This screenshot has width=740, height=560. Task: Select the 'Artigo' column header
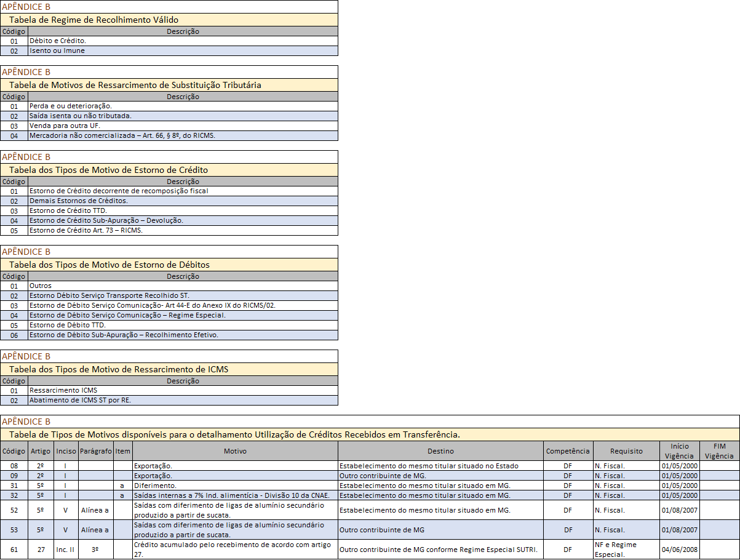coord(41,451)
